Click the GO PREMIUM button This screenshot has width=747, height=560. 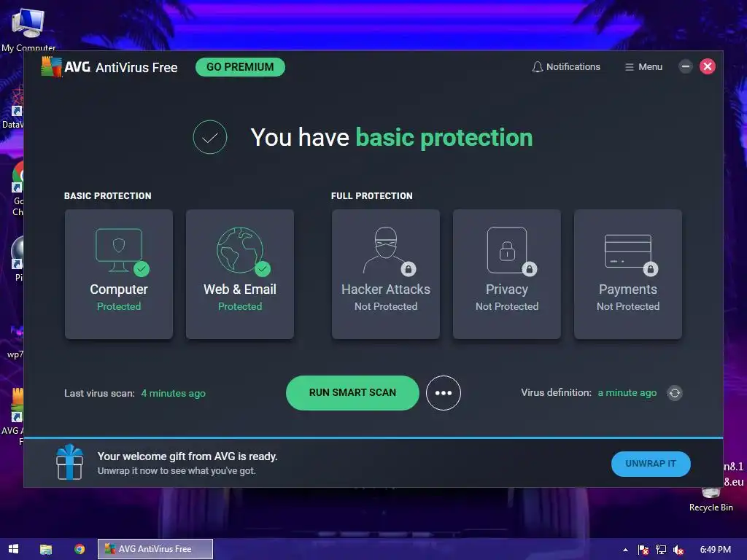pos(240,67)
